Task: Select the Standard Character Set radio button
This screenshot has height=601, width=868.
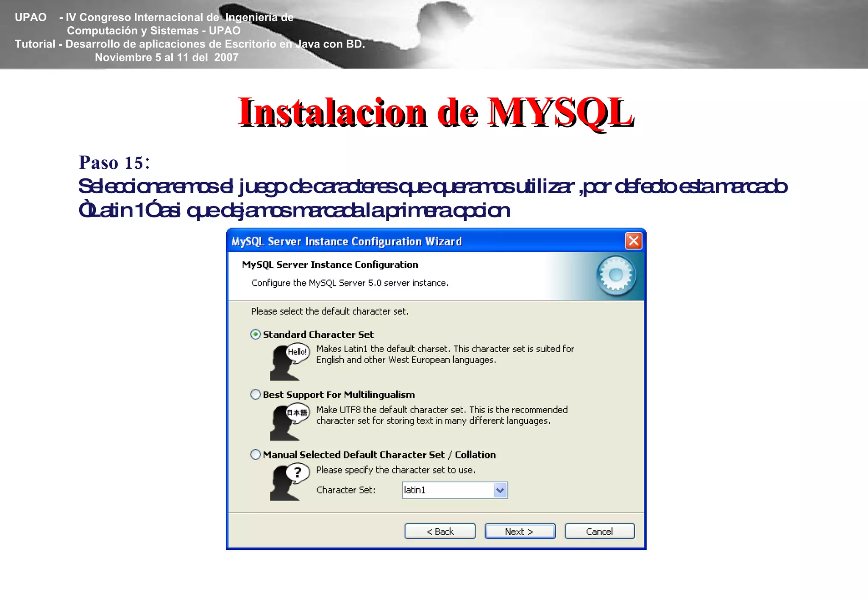Action: (256, 334)
